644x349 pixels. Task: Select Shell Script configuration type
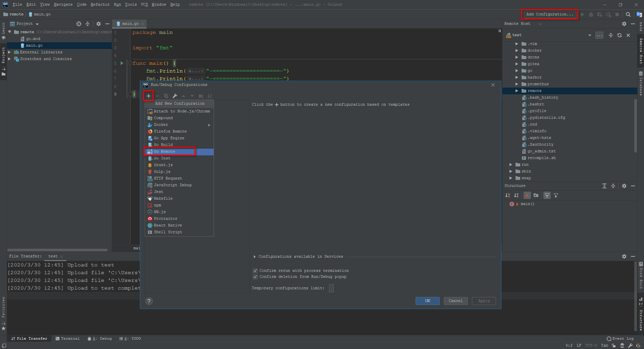179,232
